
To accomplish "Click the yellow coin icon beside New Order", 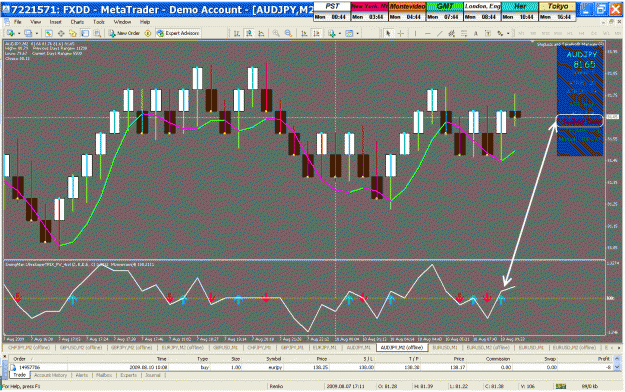I will (148, 33).
